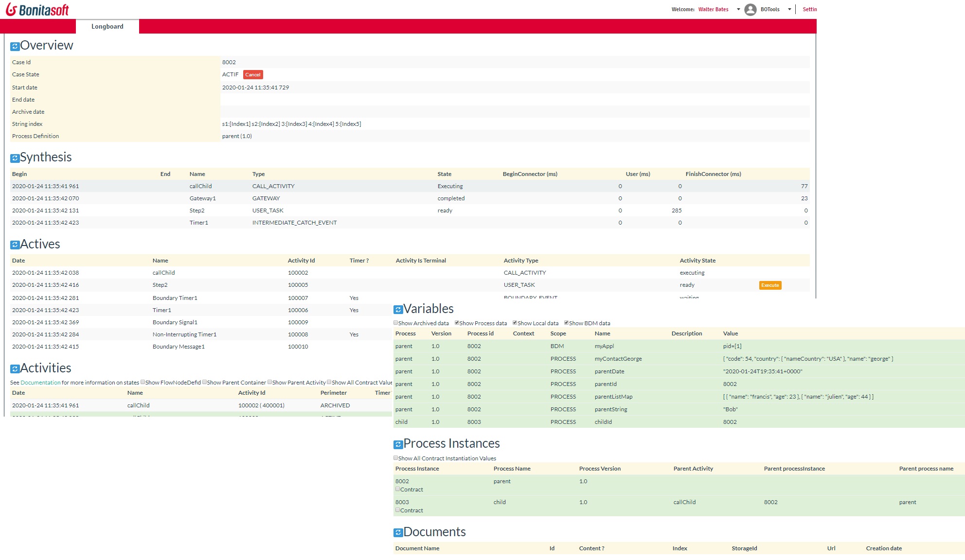This screenshot has height=560, width=965.
Task: Click refresh icon next to Variables
Action: point(398,310)
